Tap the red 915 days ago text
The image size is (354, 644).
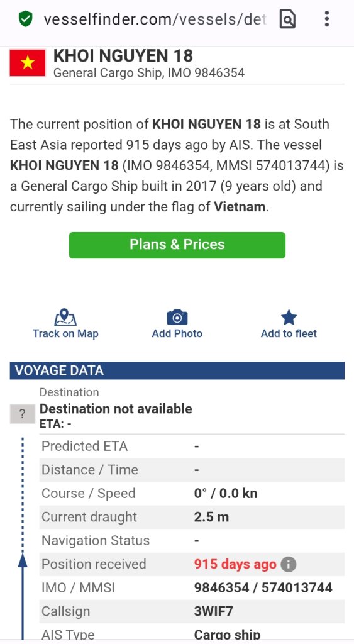(235, 564)
